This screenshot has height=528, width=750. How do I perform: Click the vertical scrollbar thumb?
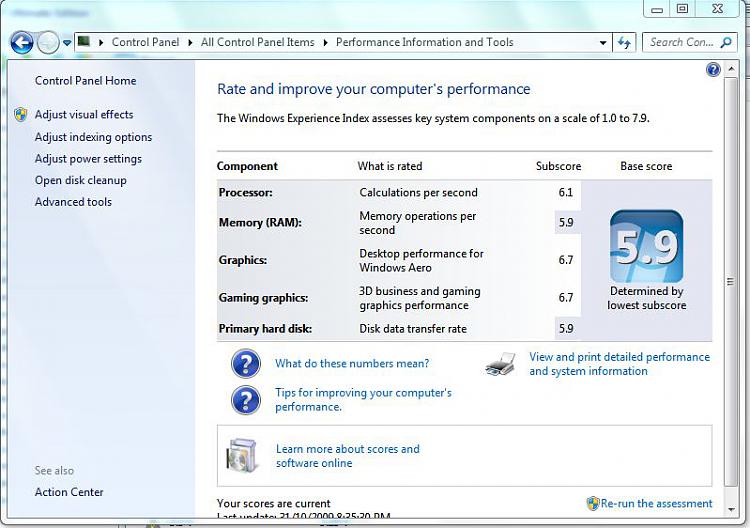tap(731, 281)
